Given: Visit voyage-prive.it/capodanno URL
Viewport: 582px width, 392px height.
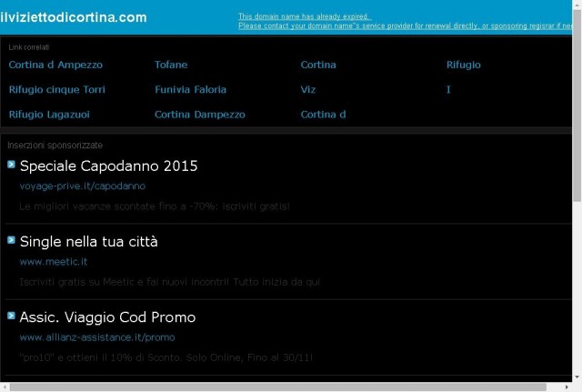Looking at the screenshot, I should [x=83, y=186].
